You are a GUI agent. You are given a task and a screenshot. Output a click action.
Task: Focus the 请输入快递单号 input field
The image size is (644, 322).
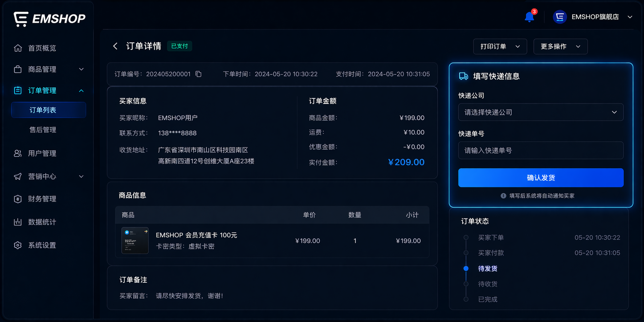click(x=541, y=150)
